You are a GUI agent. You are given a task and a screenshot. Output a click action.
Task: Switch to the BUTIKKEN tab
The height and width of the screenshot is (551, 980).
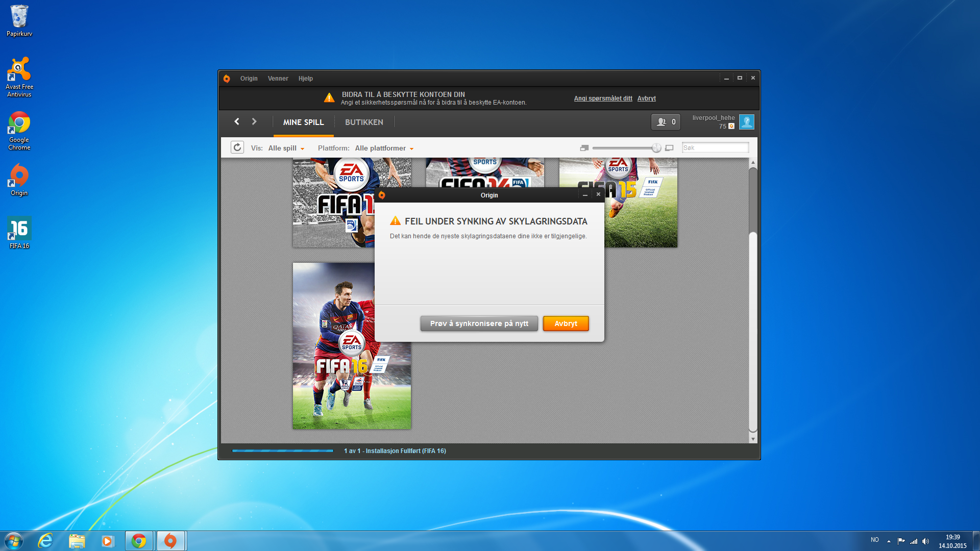click(364, 122)
